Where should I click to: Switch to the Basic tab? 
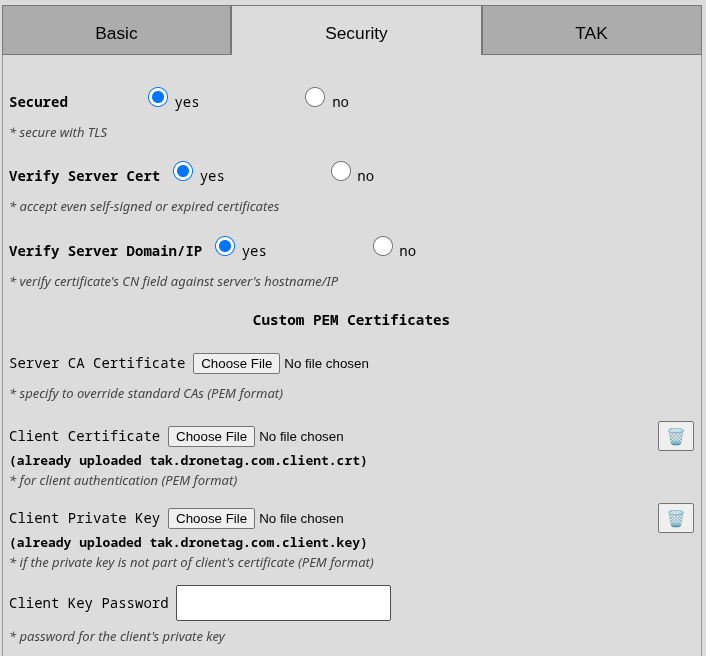(117, 31)
